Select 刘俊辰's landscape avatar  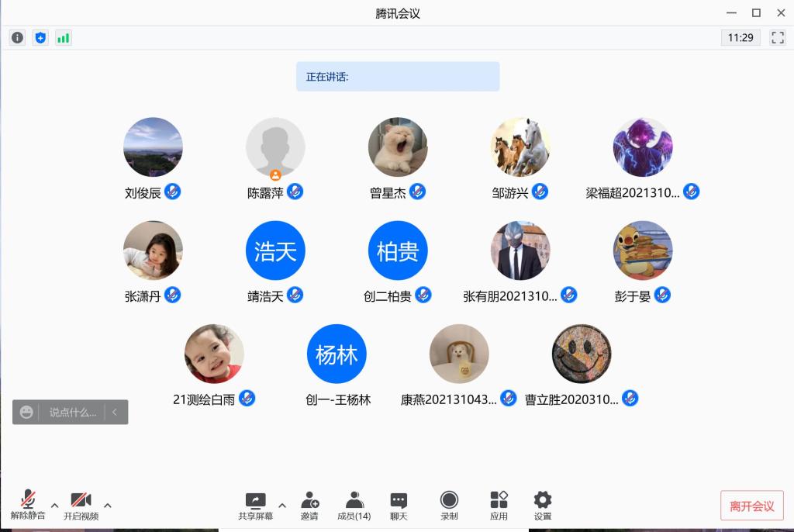pos(153,147)
